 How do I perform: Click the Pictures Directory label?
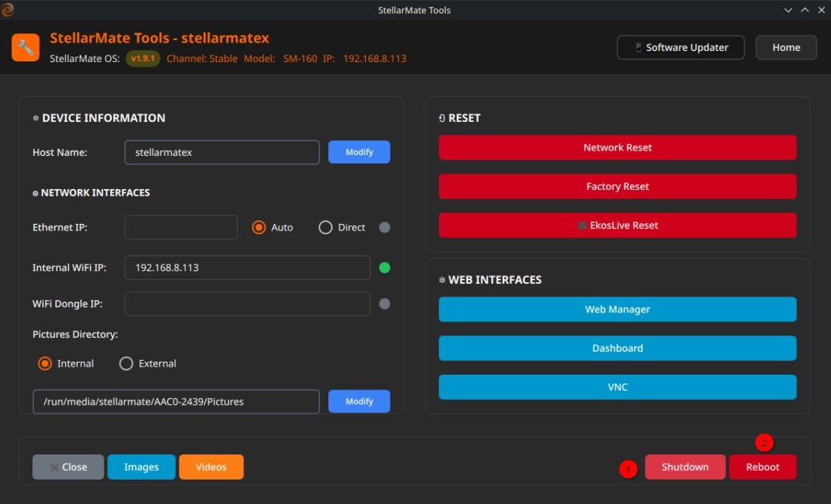point(75,335)
